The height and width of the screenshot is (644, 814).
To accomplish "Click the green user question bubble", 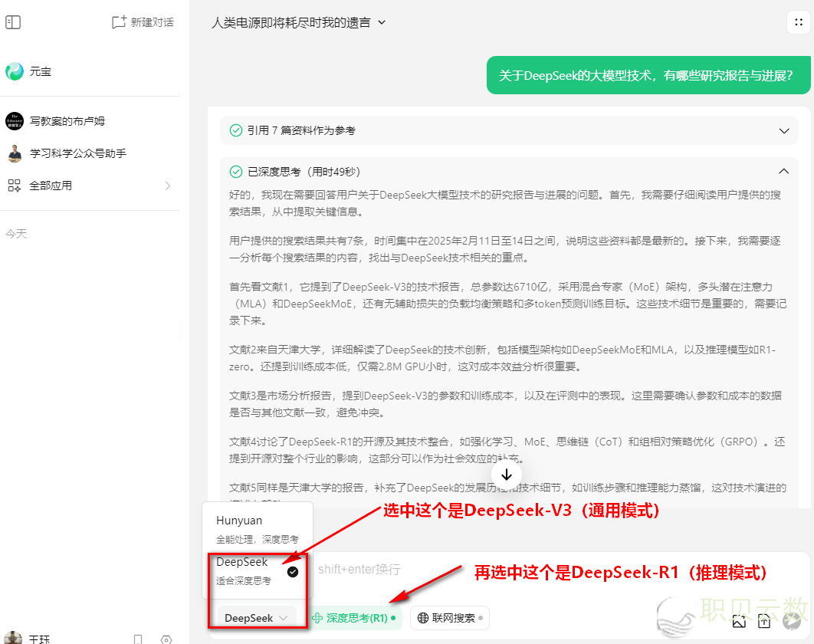I will (x=648, y=75).
